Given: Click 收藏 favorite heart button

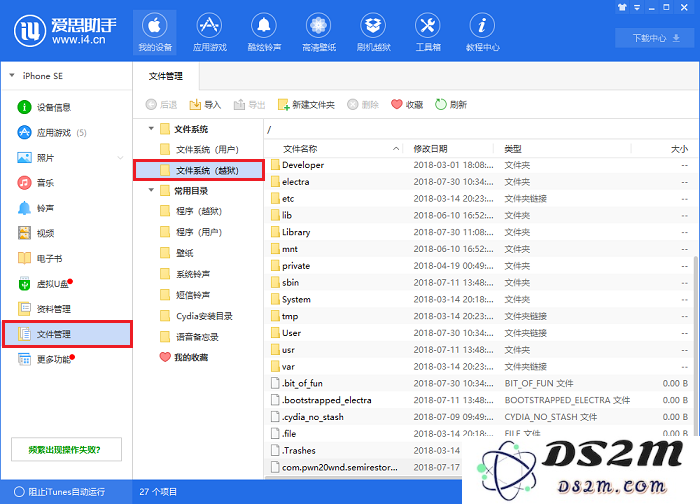Looking at the screenshot, I should [407, 104].
